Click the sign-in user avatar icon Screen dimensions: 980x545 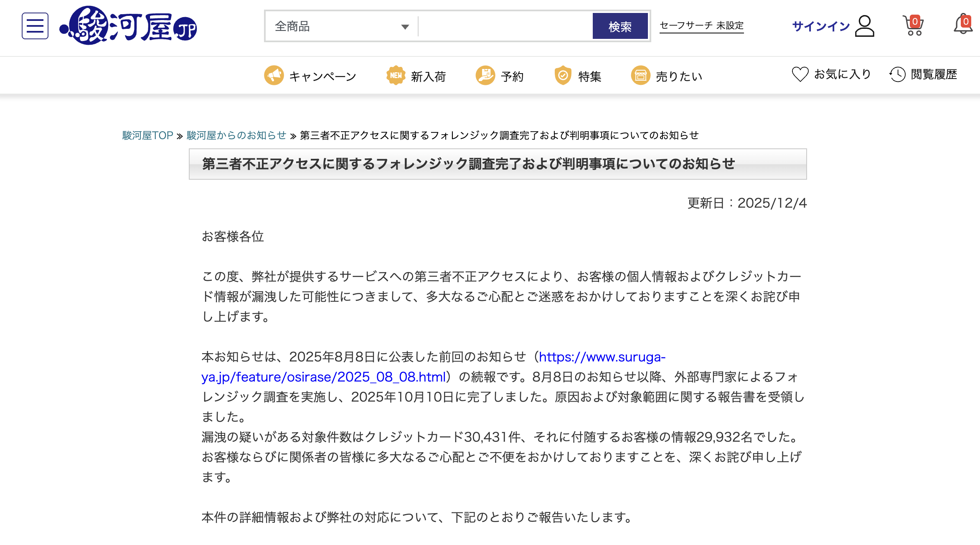tap(864, 26)
